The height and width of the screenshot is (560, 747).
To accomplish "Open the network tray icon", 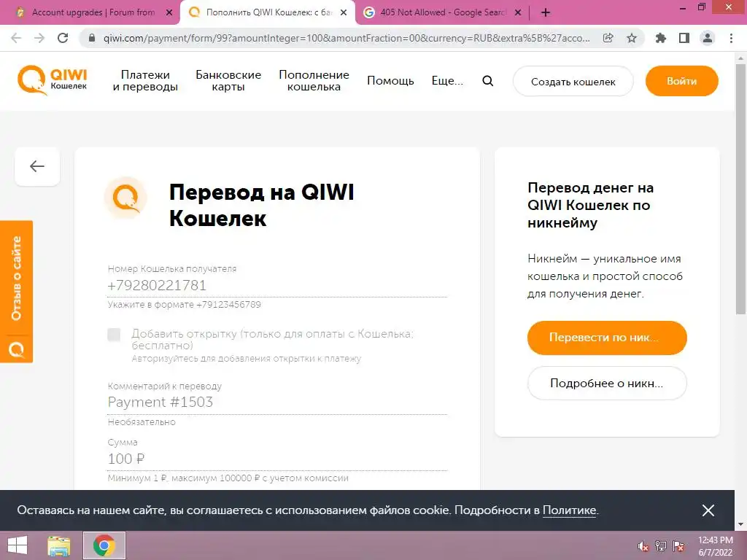I will coord(661,545).
